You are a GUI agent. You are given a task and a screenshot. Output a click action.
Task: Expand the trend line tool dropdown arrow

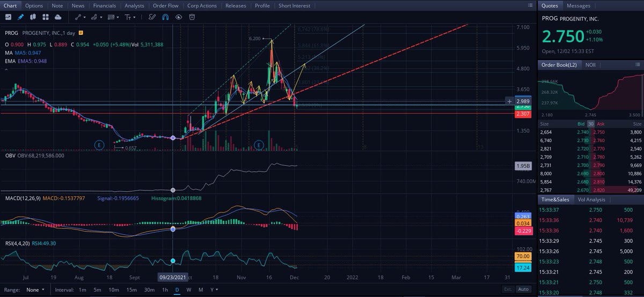coord(84,17)
